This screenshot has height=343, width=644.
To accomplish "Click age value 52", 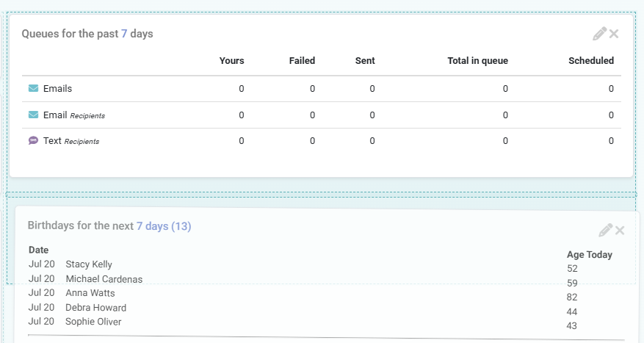I will [x=572, y=269].
